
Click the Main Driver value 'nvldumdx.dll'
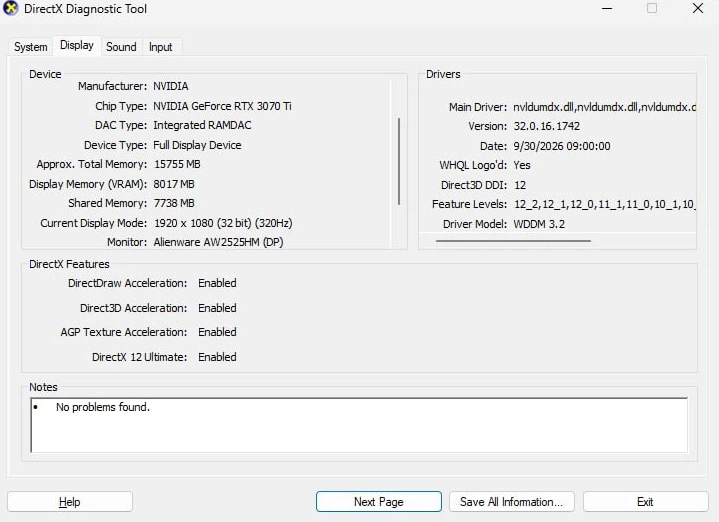[604, 107]
